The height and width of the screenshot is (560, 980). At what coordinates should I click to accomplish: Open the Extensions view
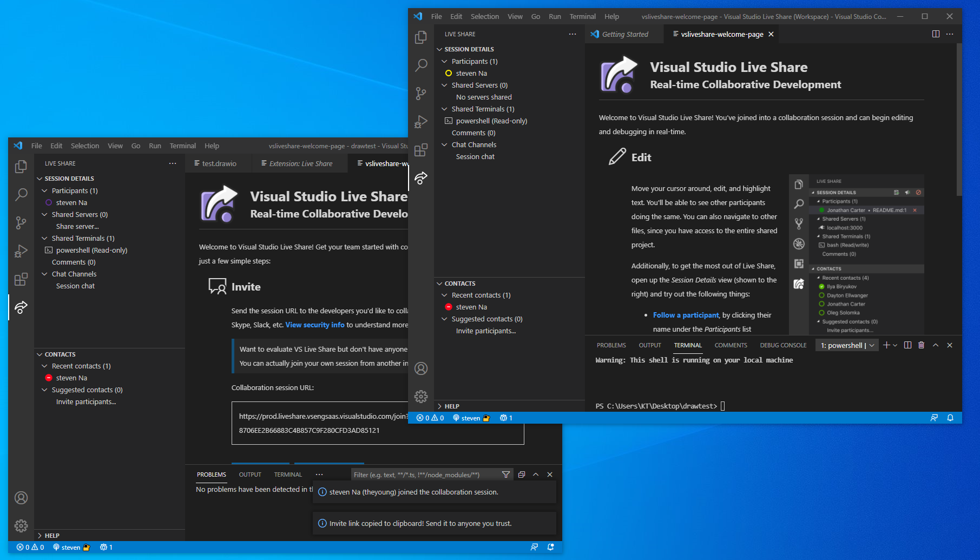point(421,150)
